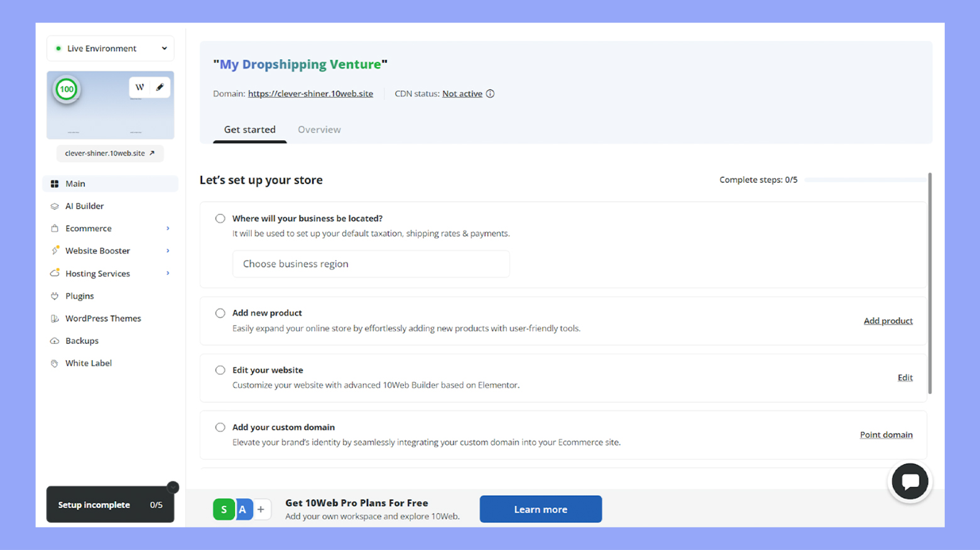Open Backups in the sidebar

tap(82, 341)
